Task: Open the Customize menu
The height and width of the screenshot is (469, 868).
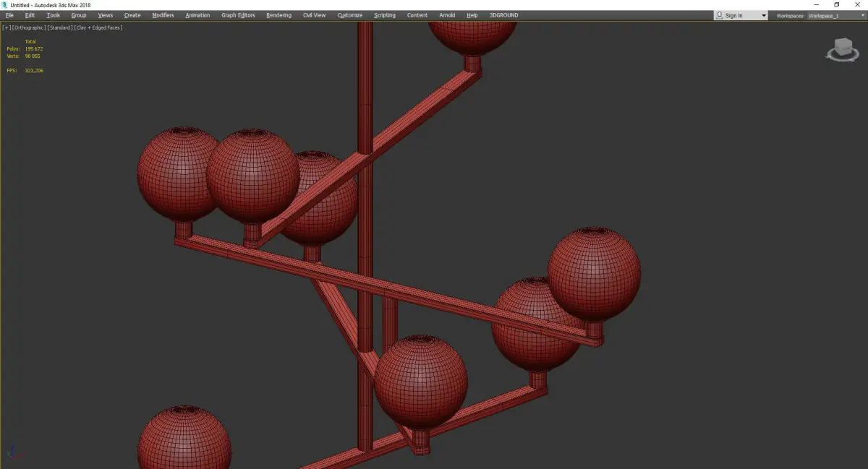Action: (350, 15)
